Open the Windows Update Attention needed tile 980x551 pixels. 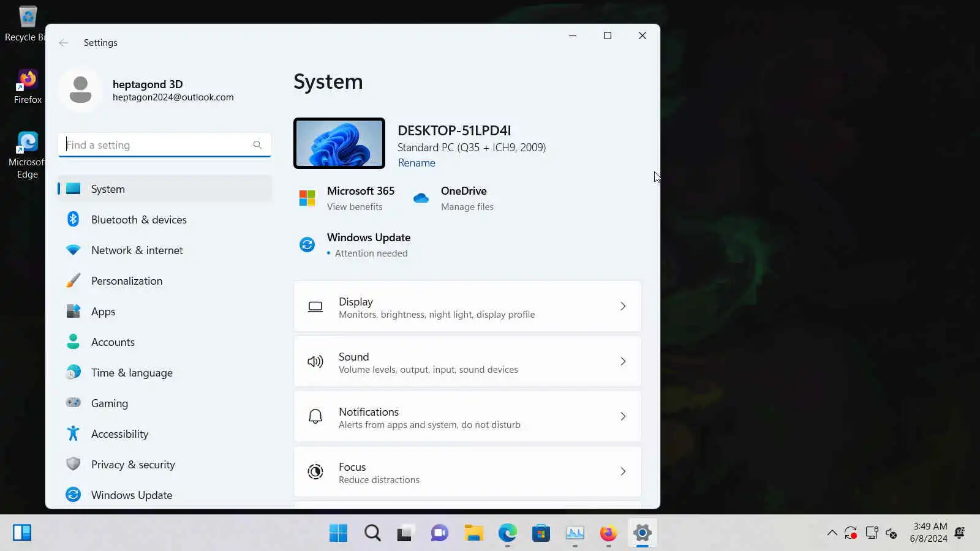[355, 245]
